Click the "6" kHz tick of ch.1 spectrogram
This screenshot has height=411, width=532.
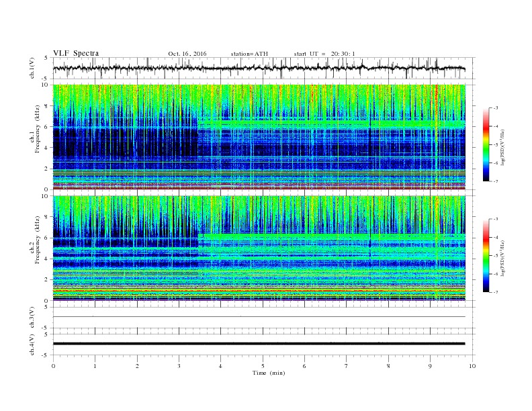point(46,127)
